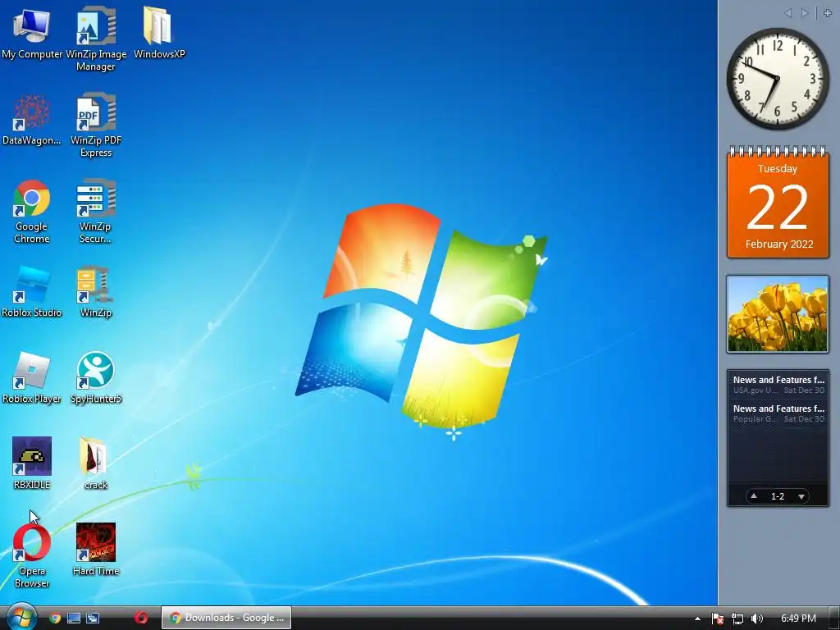The image size is (840, 630).
Task: Click Show Desktop quick launch icon
Action: (74, 619)
